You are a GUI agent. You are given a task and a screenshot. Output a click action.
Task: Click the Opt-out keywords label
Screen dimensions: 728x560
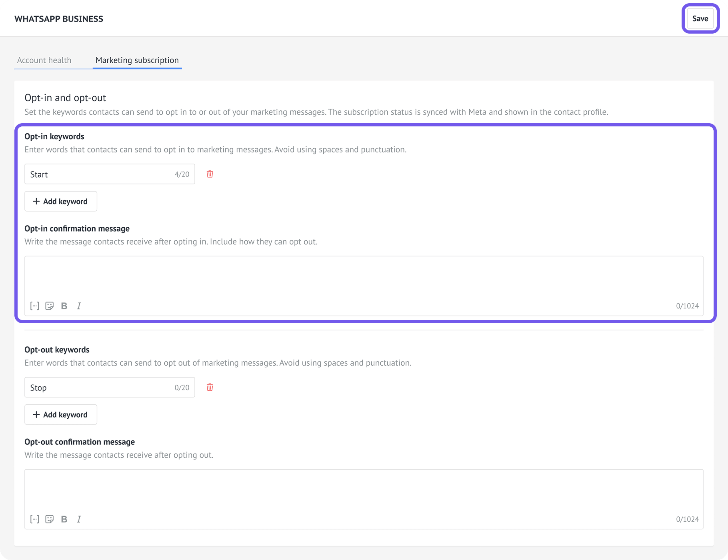(x=57, y=350)
